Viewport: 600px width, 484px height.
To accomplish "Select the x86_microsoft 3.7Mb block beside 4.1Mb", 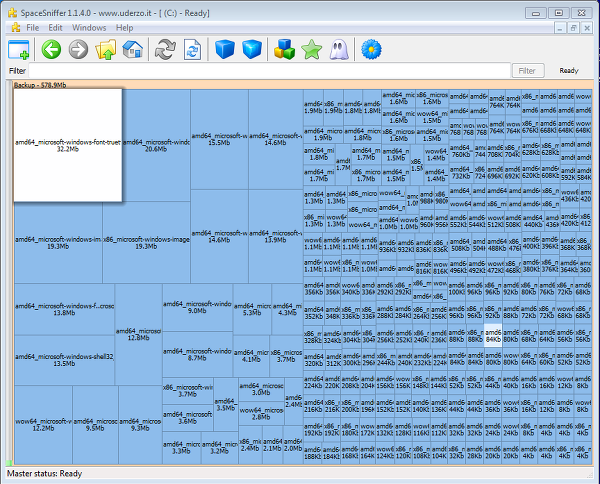I will coord(286,356).
